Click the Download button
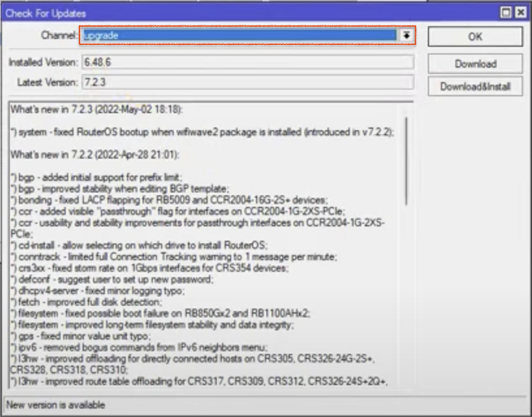532x417 pixels. 475,64
